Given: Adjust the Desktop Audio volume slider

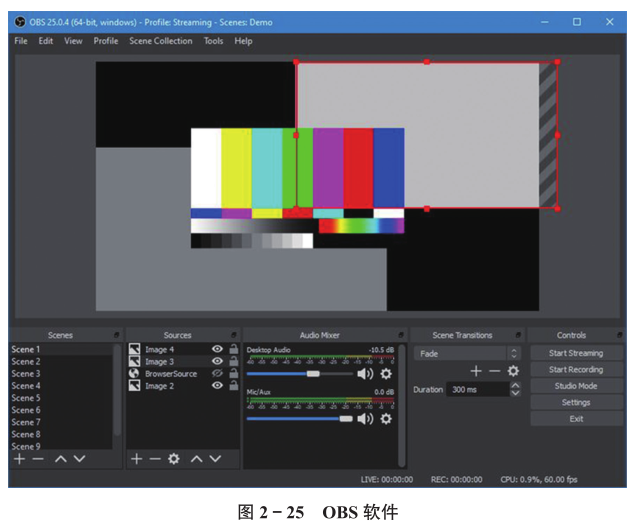Looking at the screenshot, I should pyautogui.click(x=313, y=373).
